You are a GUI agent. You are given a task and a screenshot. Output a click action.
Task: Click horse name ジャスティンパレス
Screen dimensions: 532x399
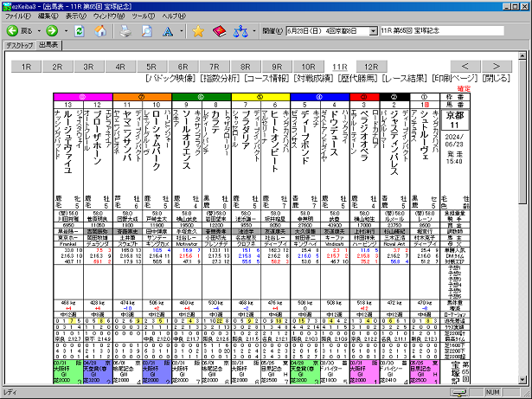pyautogui.click(x=394, y=143)
